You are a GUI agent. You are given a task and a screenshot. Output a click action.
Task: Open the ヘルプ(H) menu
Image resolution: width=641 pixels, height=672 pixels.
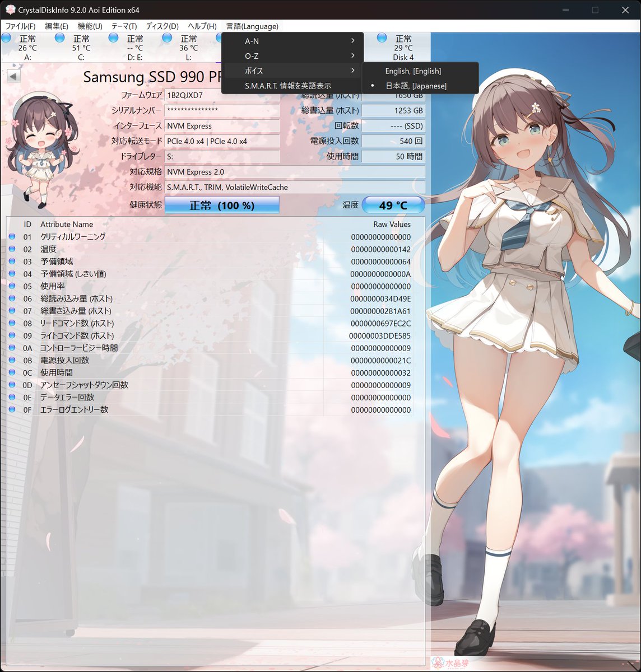202,26
